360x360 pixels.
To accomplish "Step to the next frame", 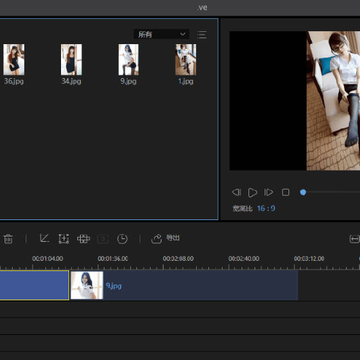I will point(268,192).
